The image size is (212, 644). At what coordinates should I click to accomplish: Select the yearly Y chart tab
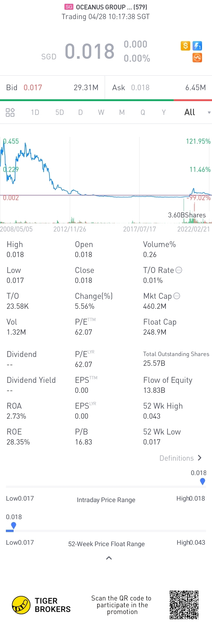(x=164, y=112)
